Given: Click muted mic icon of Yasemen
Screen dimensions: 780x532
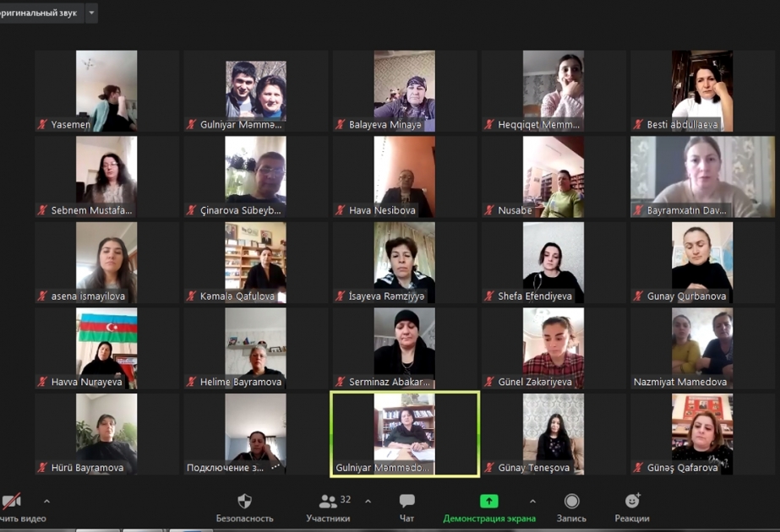Looking at the screenshot, I should tap(43, 124).
